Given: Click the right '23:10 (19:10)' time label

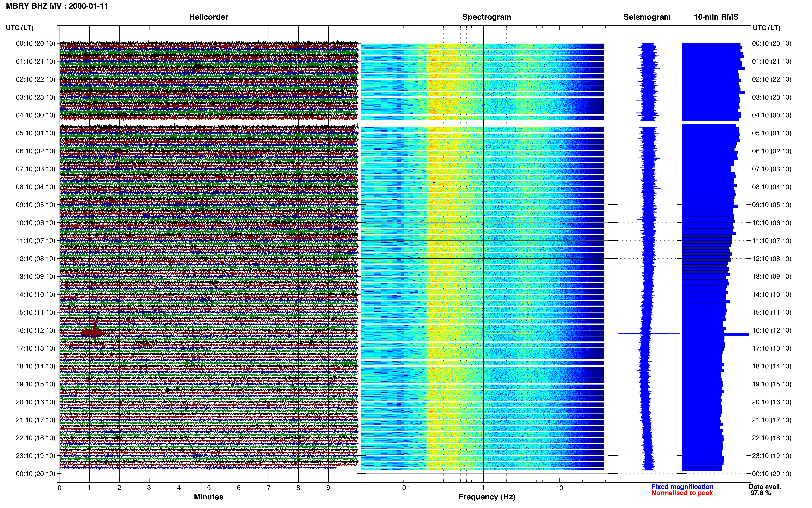Looking at the screenshot, I should coord(772,456).
